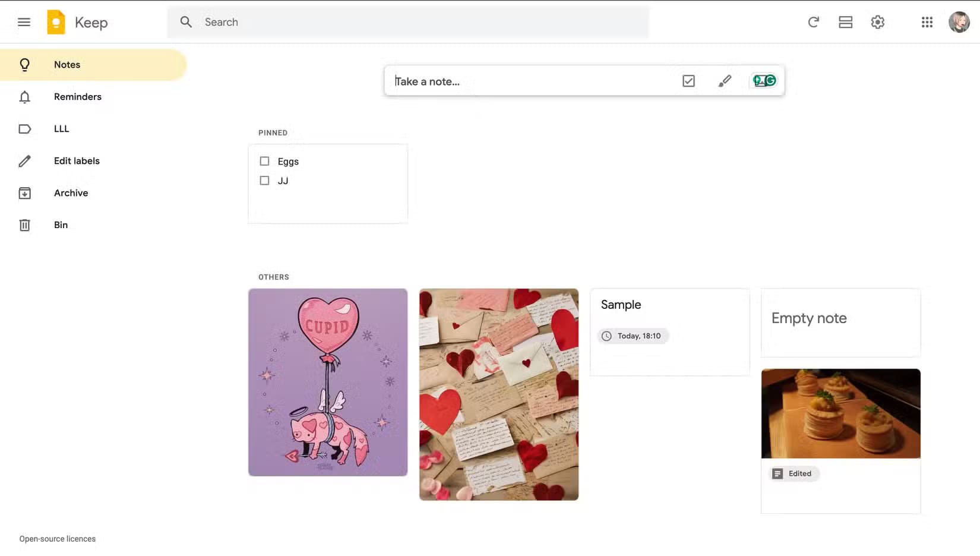Select Notes in the sidebar

point(93,65)
